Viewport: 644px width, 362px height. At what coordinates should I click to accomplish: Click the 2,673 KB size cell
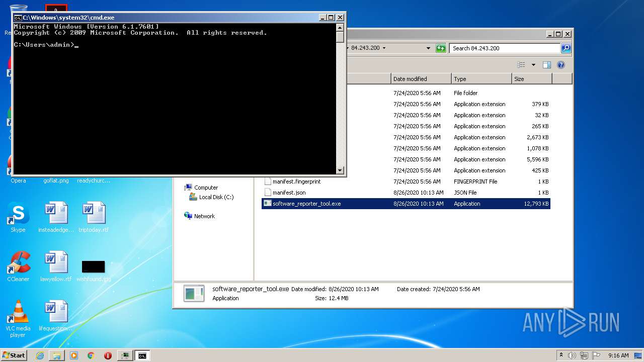pos(537,137)
